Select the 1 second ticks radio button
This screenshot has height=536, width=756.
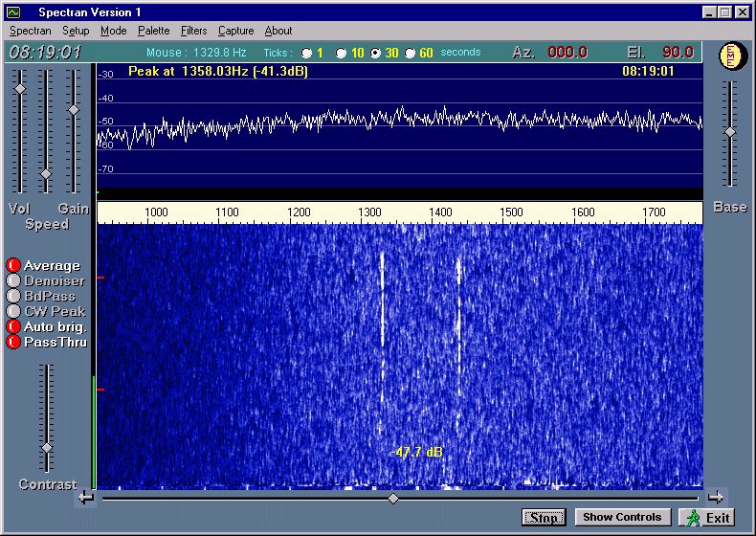306,53
